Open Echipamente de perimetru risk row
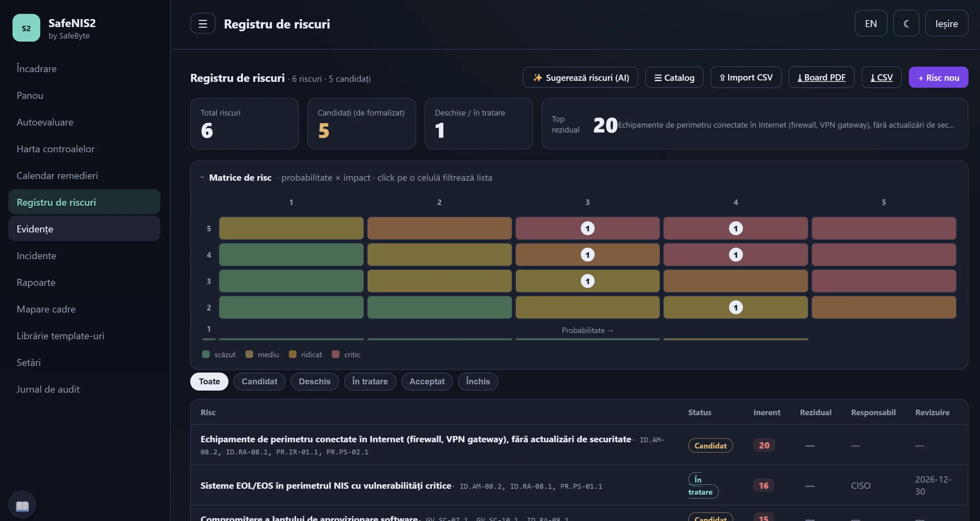Screen dimensions: 980x521 point(579,445)
